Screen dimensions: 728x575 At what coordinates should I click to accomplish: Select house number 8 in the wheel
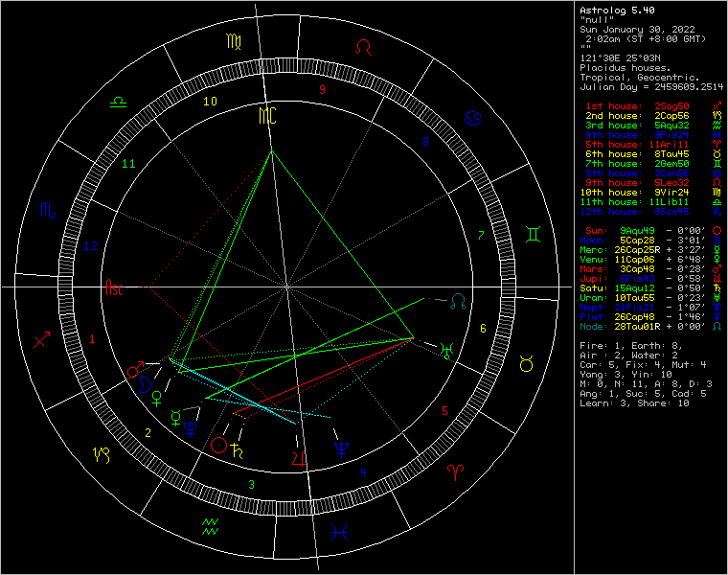tap(425, 142)
